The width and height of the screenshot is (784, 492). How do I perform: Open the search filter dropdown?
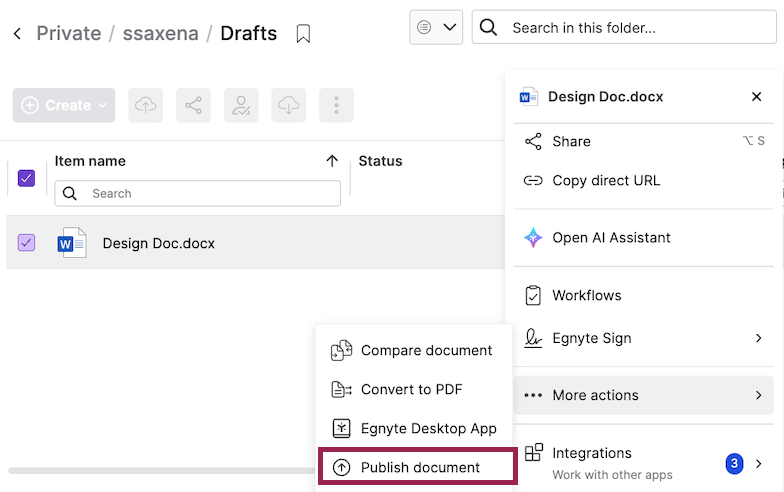[x=435, y=27]
